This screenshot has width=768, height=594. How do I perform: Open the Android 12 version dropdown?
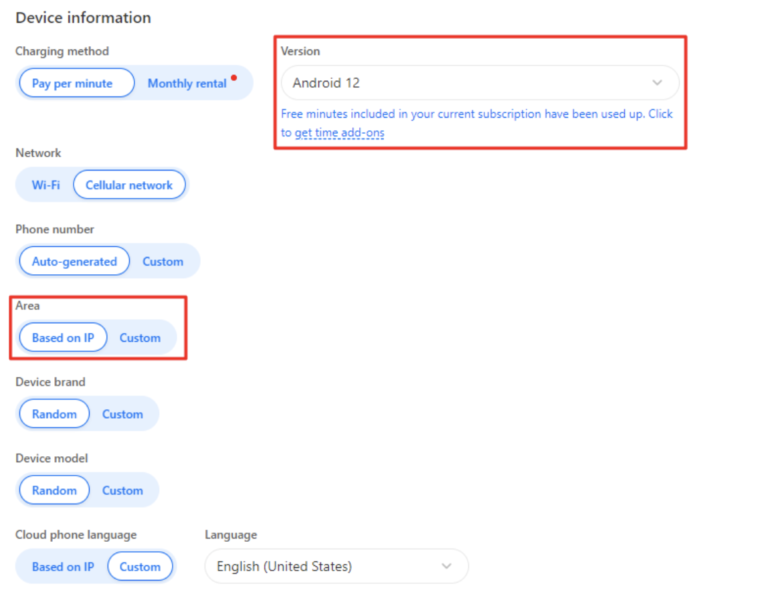click(x=470, y=83)
